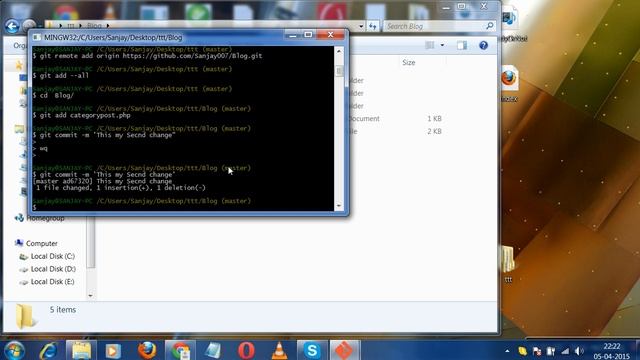Select Local Disk (C:) in navigation pane
Screen dimensions: 640x360
tap(53, 256)
